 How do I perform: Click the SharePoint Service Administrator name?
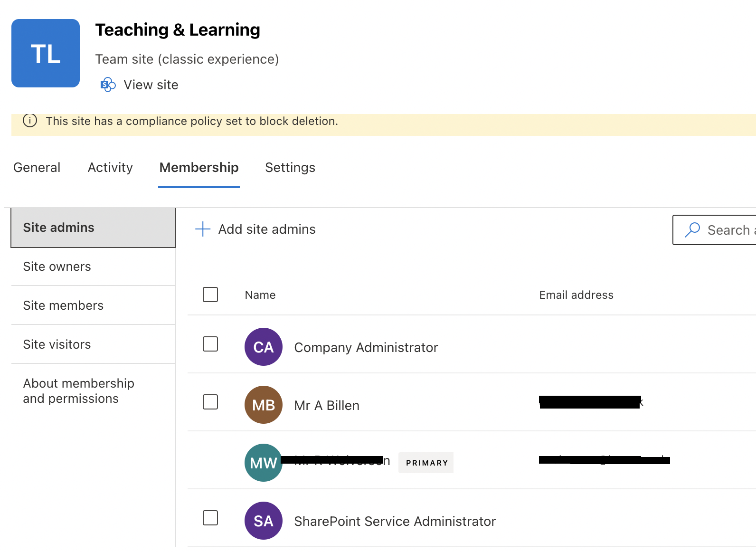[x=395, y=522]
